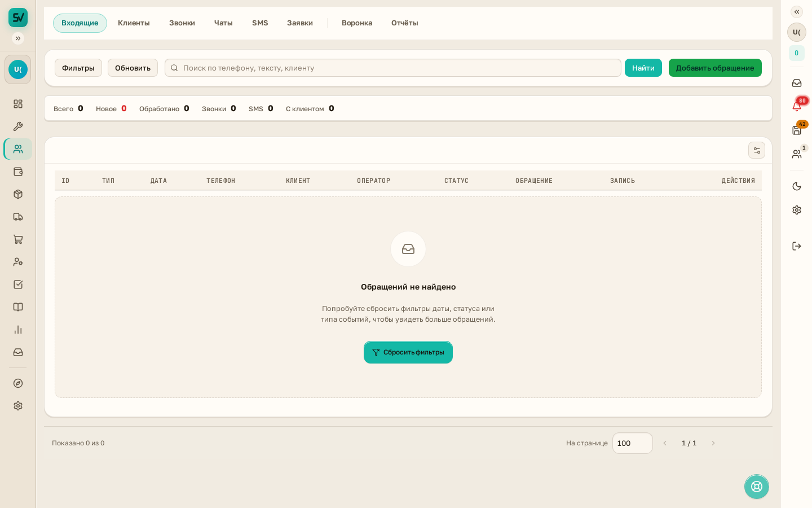Open the compass icon in left sidebar
The width and height of the screenshot is (812, 508).
[x=18, y=383]
